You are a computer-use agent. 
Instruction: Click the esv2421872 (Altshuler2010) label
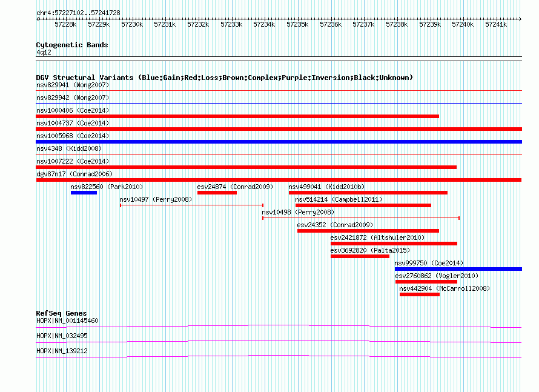click(377, 238)
